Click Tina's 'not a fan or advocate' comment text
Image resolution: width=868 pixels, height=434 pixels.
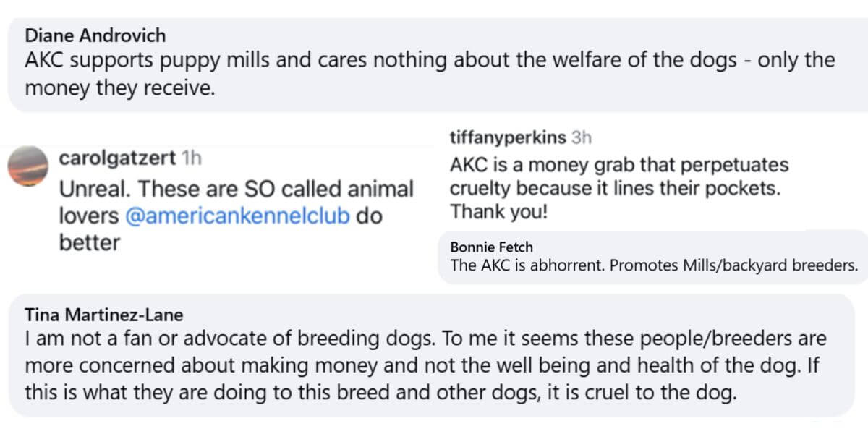tap(425, 365)
